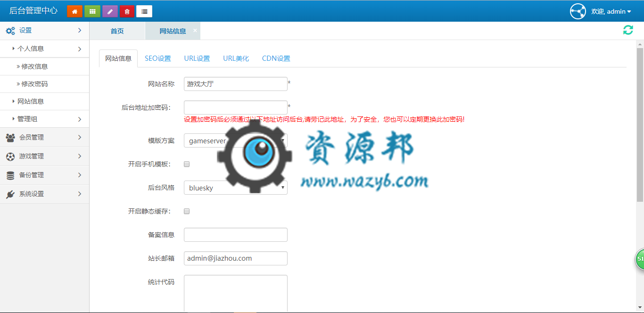644x313 pixels.
Task: Expand the 管理组 submenu chevron
Action: [80, 119]
